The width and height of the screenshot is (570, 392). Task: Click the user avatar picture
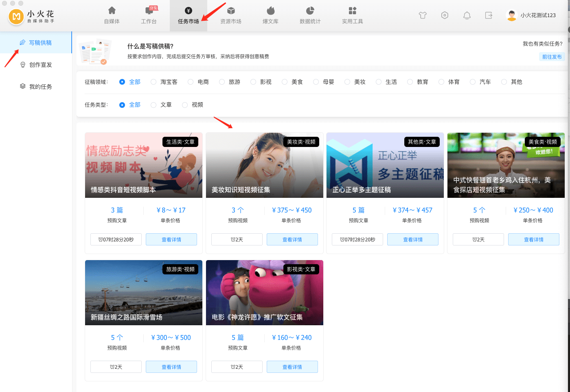point(511,15)
